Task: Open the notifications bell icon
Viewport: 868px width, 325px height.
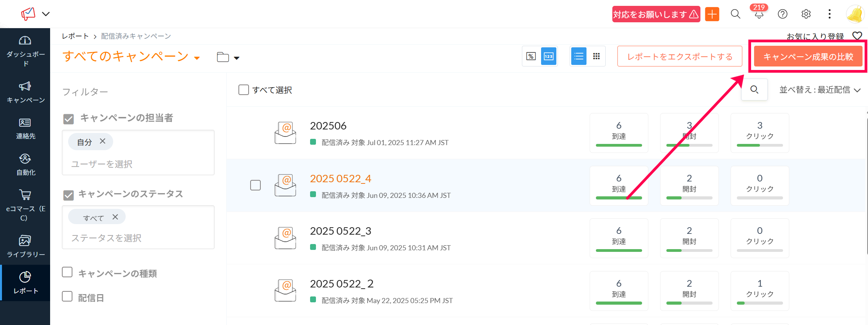Action: click(759, 14)
